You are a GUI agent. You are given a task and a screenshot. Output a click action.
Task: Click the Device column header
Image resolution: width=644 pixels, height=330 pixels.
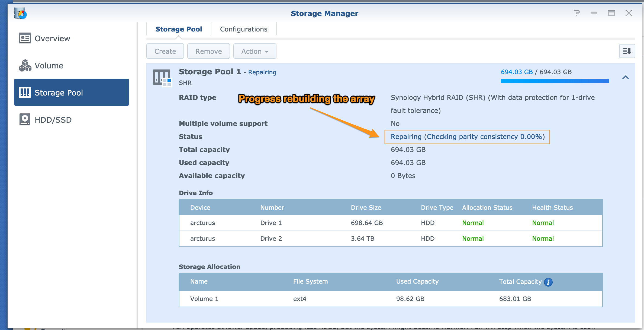tap(200, 208)
